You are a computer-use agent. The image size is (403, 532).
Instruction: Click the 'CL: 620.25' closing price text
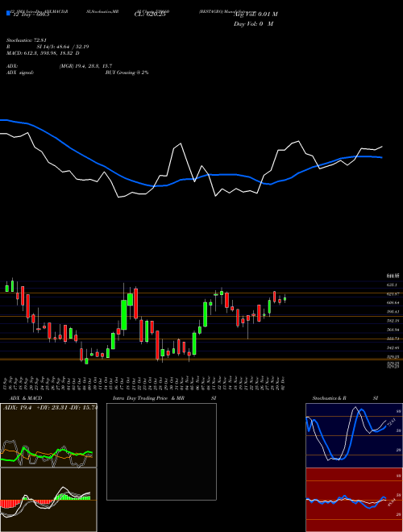pos(150,15)
